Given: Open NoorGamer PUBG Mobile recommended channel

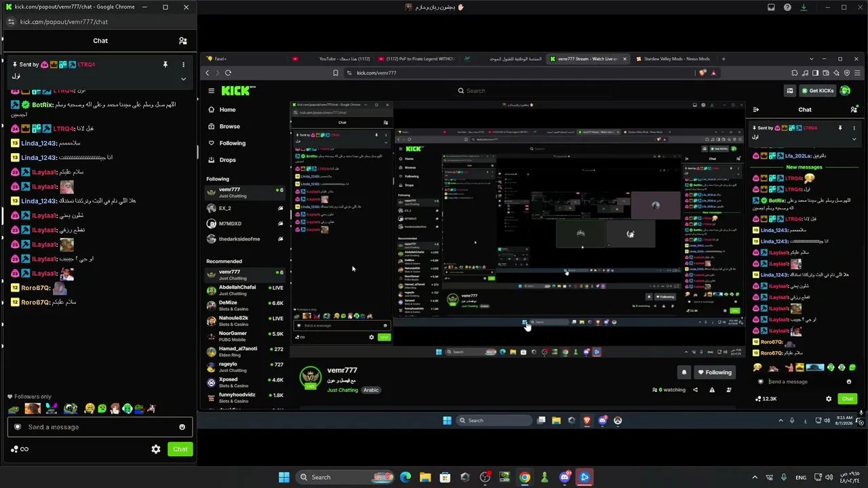Looking at the screenshot, I should click(245, 336).
